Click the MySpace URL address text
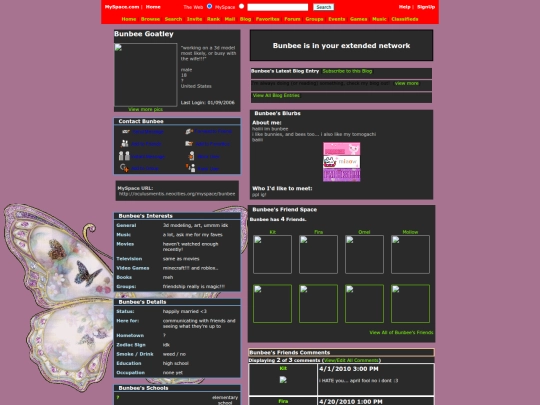 (x=177, y=194)
